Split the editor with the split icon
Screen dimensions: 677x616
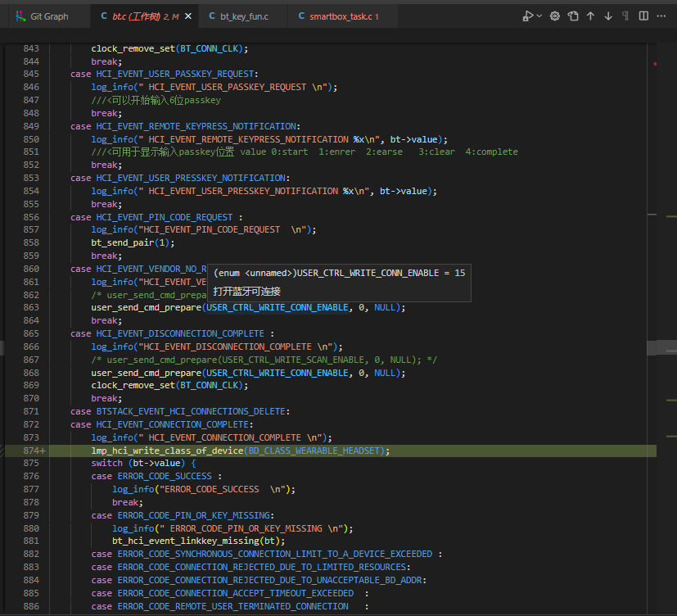click(643, 16)
